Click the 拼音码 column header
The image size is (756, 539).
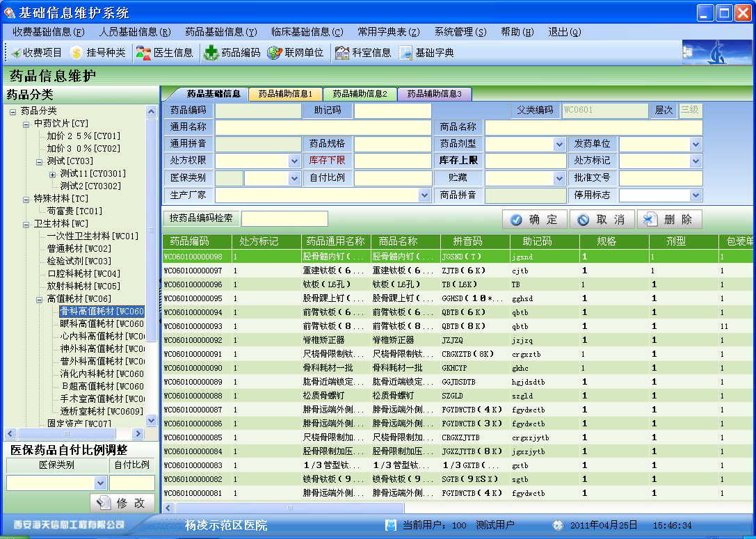[475, 241]
